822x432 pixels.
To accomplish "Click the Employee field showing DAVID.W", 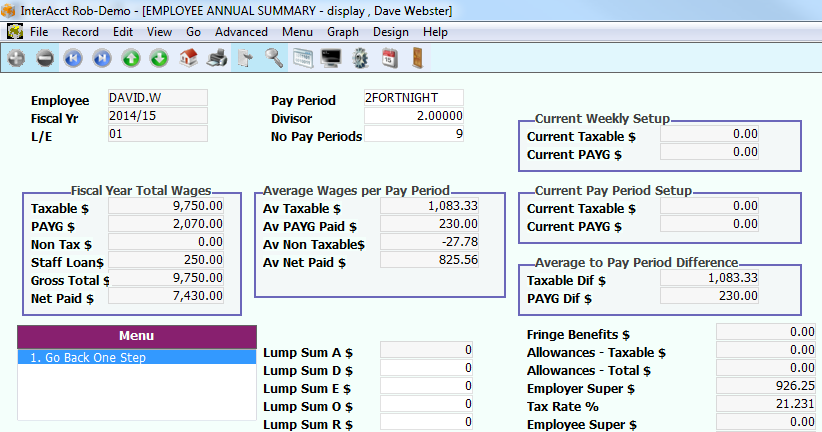I will tap(158, 98).
